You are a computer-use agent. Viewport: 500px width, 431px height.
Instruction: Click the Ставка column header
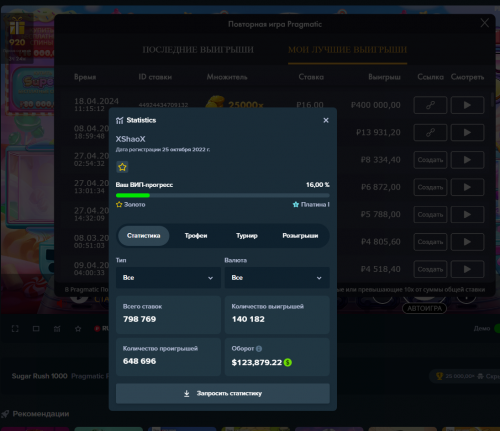coord(311,77)
